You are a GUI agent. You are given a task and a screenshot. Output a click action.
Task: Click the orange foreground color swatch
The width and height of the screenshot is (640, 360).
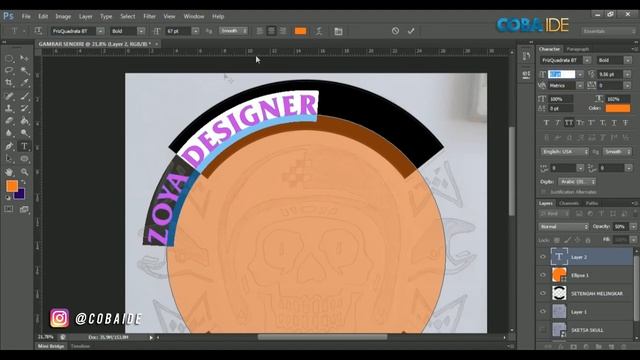tap(12, 186)
